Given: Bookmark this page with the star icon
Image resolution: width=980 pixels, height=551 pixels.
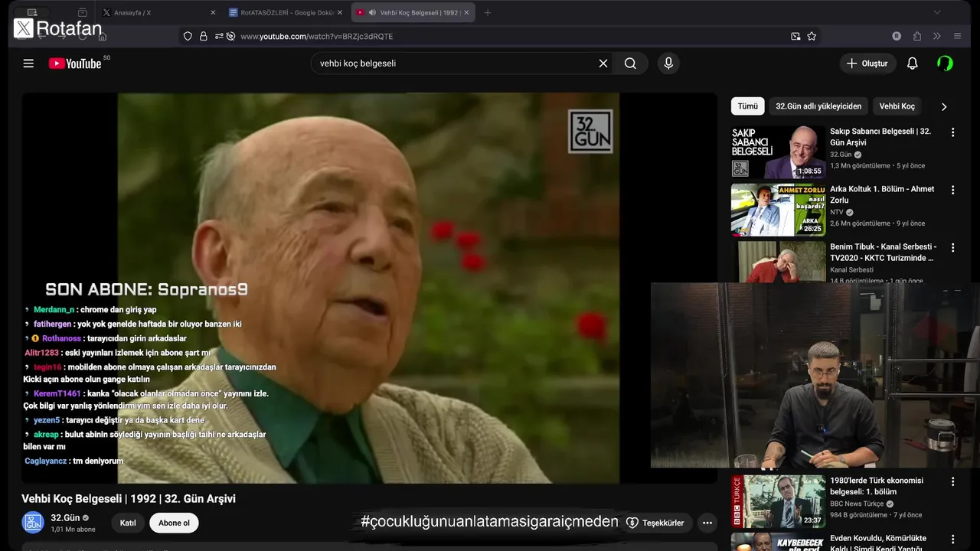Looking at the screenshot, I should [812, 36].
